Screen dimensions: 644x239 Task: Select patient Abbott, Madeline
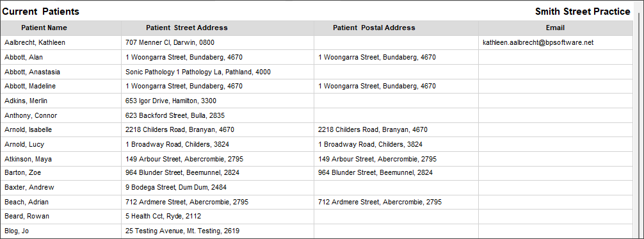30,86
